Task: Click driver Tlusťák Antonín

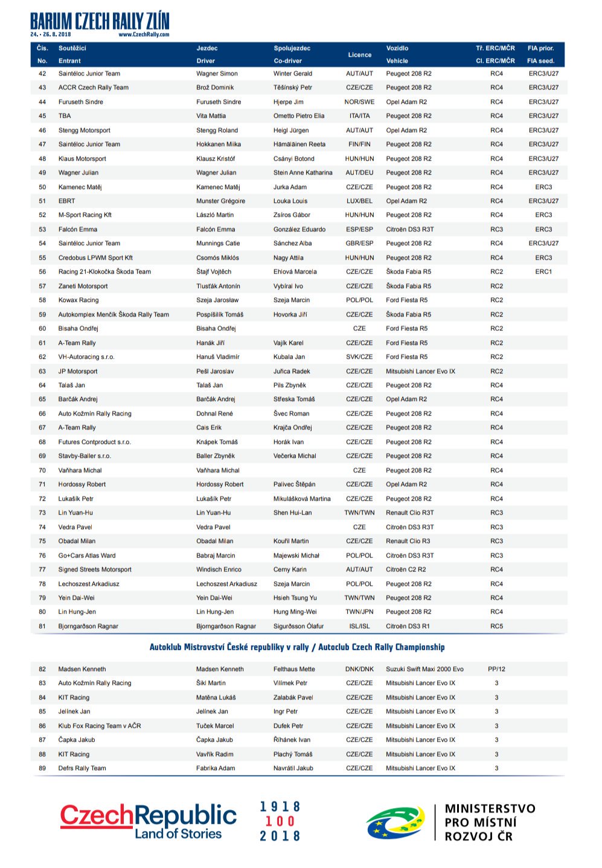Action: [217, 286]
